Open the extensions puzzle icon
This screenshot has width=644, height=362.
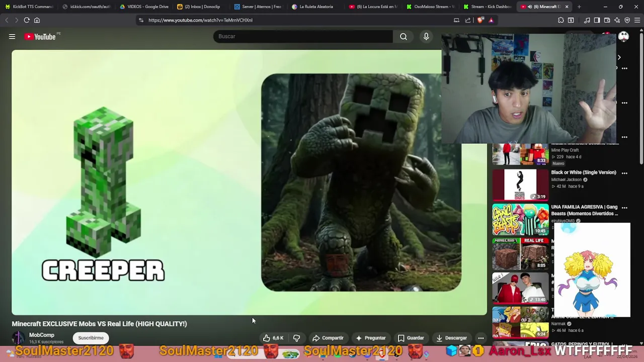(561, 20)
